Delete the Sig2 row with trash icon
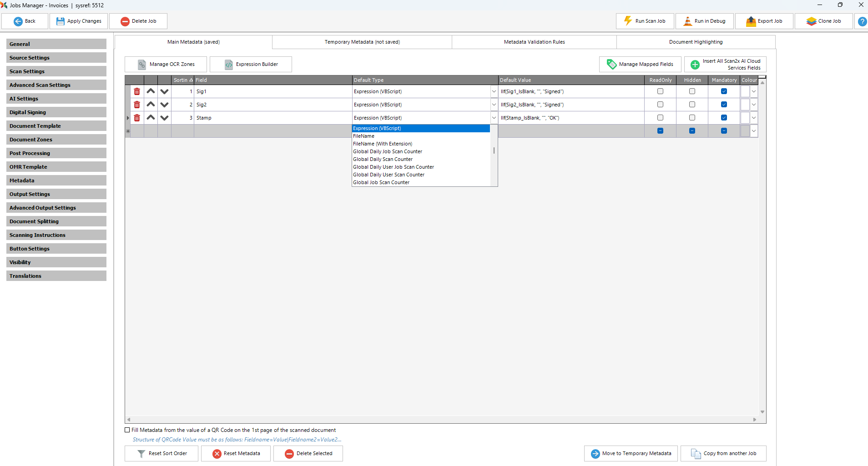This screenshot has width=868, height=466. pos(137,105)
